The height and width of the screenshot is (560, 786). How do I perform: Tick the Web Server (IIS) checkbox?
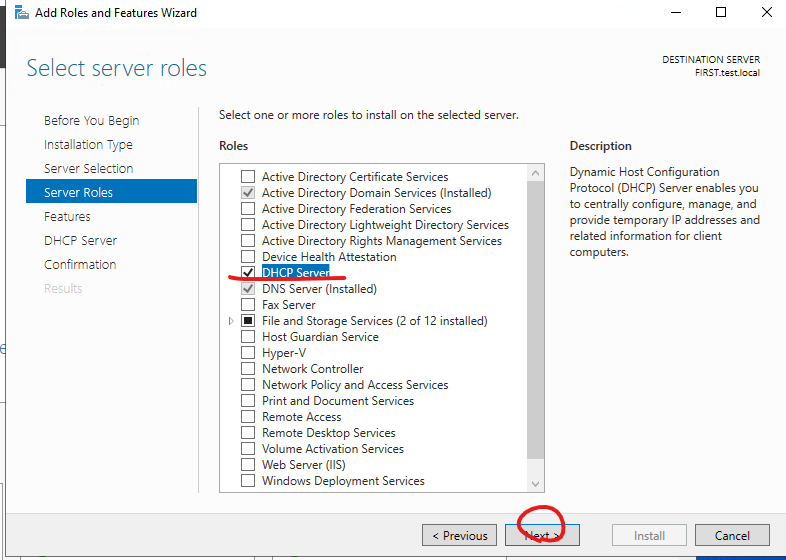(x=248, y=465)
